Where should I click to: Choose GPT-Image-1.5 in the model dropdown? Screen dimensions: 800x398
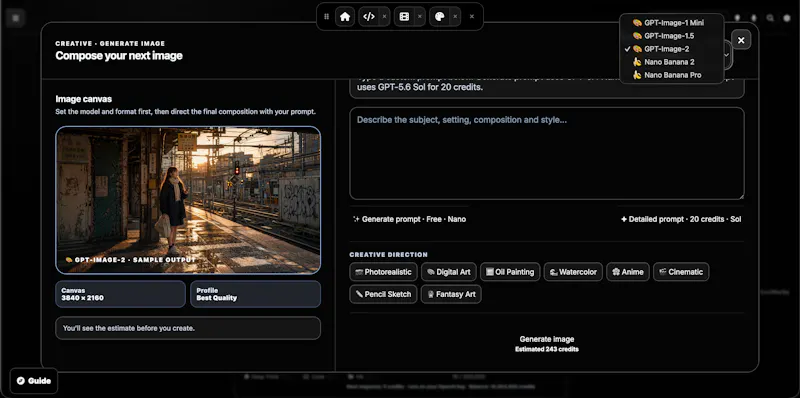pyautogui.click(x=671, y=36)
